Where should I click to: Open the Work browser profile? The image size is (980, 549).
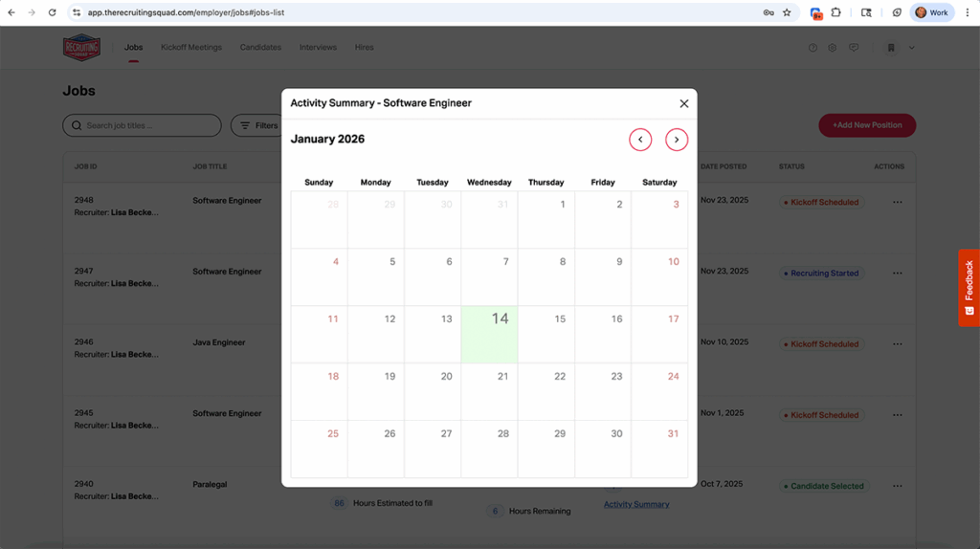(x=932, y=12)
